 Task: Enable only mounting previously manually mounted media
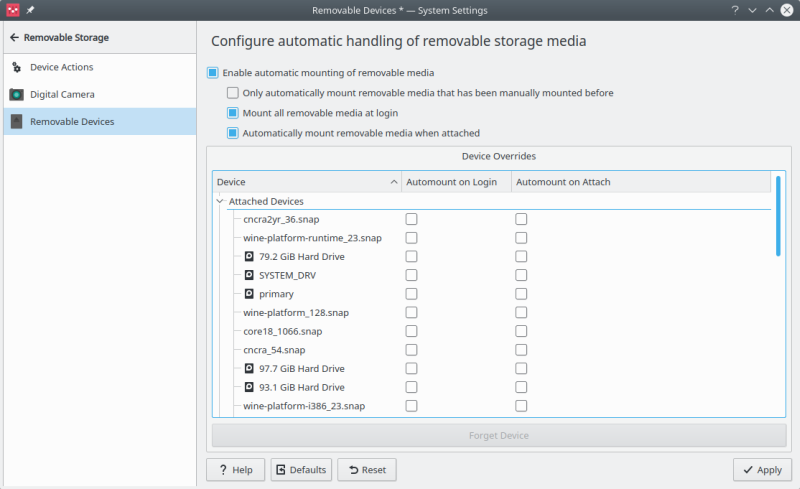tap(233, 93)
